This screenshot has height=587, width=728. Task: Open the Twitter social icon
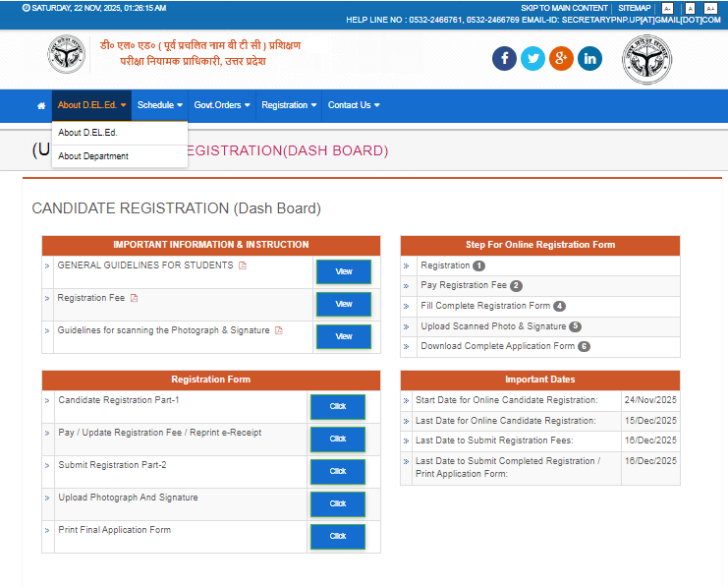click(x=532, y=59)
